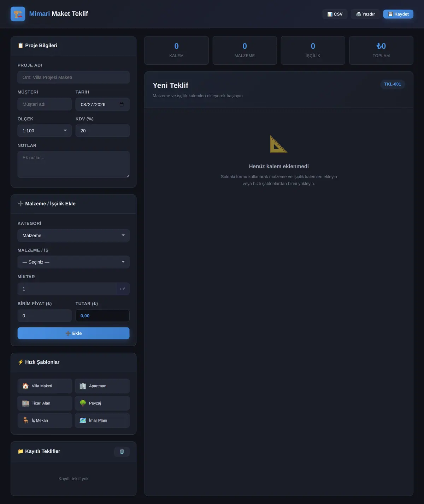Print the offer using Yazdır button
Viewport: 424px width, 504px height.
[365, 14]
